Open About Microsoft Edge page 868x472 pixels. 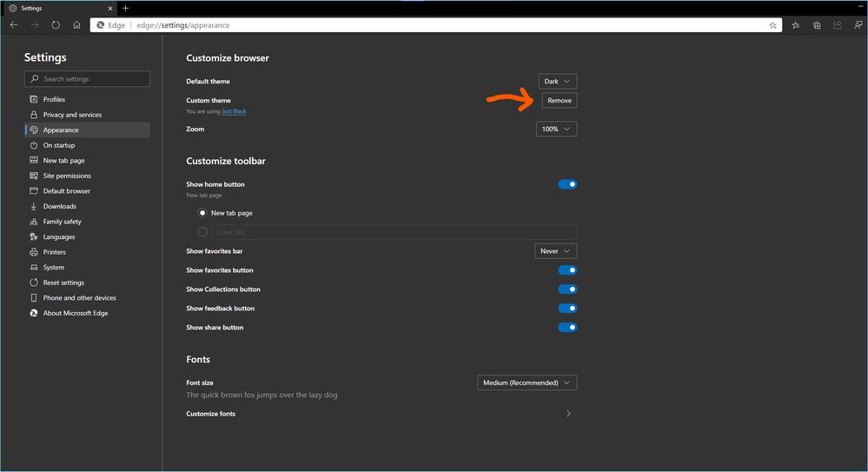[88, 313]
